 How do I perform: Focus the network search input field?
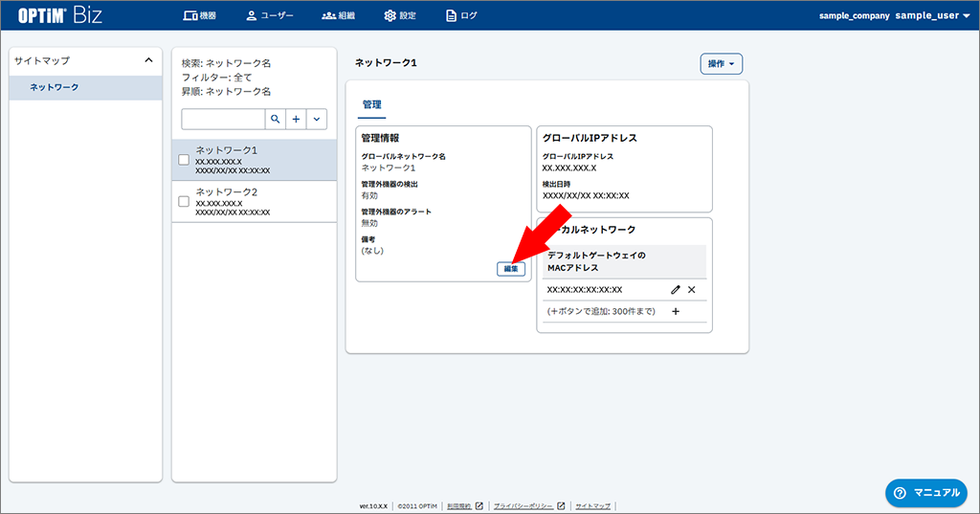(x=223, y=119)
